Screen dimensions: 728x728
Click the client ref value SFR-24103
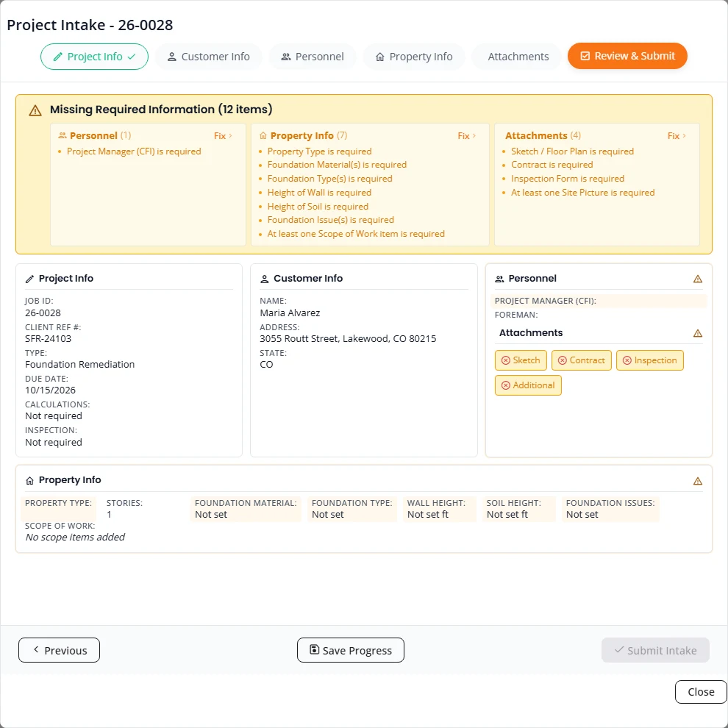click(x=49, y=338)
